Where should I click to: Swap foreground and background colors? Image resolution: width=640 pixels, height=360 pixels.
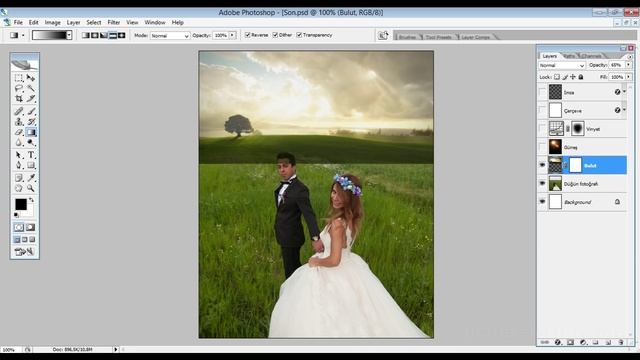[31, 200]
